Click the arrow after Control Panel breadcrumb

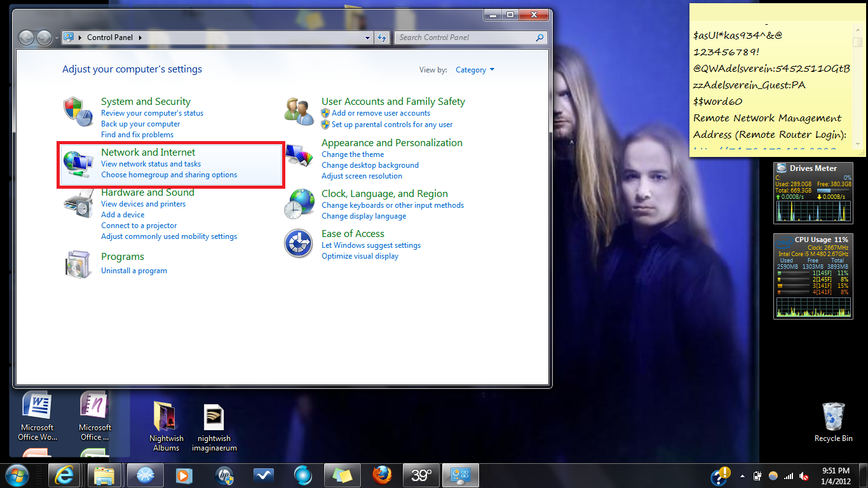tap(140, 37)
